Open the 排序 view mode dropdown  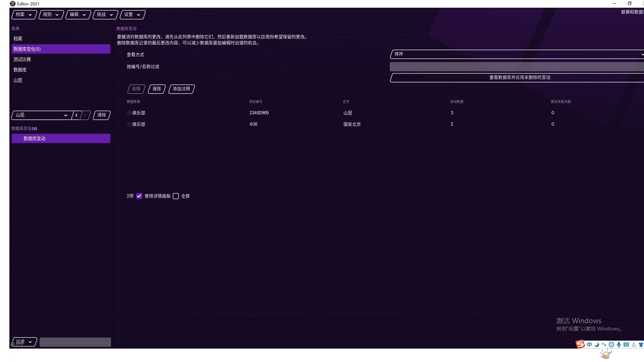point(517,54)
